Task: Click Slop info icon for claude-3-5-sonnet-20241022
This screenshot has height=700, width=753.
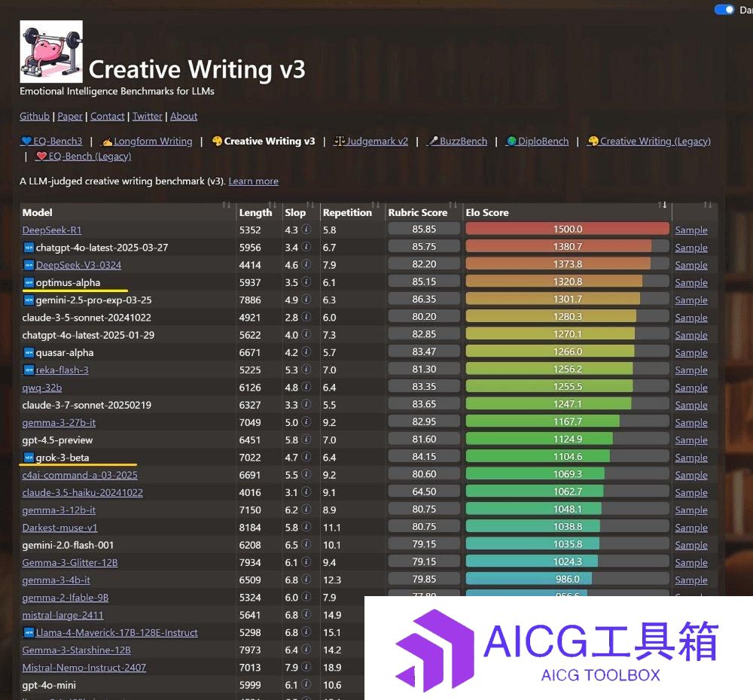Action: 306,317
